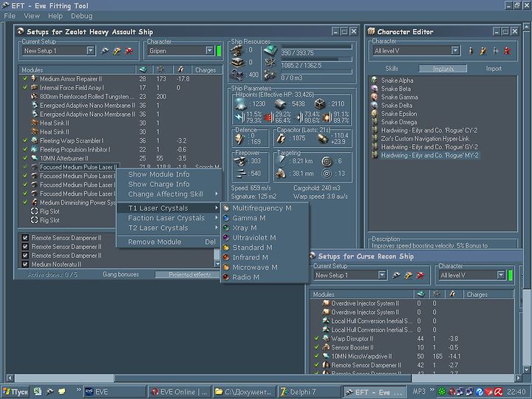Toggle active checkmark of Internal Force Field Array I
The width and height of the screenshot is (532, 399).
(x=25, y=87)
